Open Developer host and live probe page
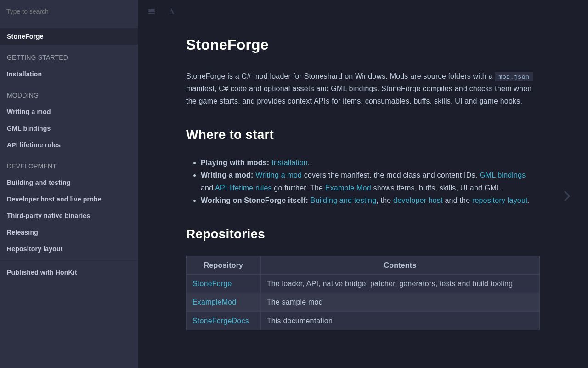Viewport: 588px width, 368px height. tap(69, 199)
